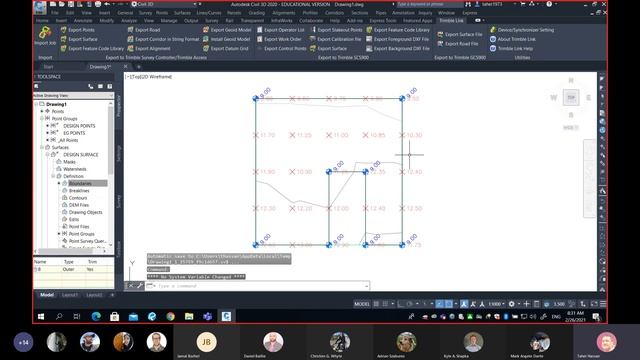Select Drawing Objects in the tree
The image size is (640, 360).
click(x=86, y=212)
